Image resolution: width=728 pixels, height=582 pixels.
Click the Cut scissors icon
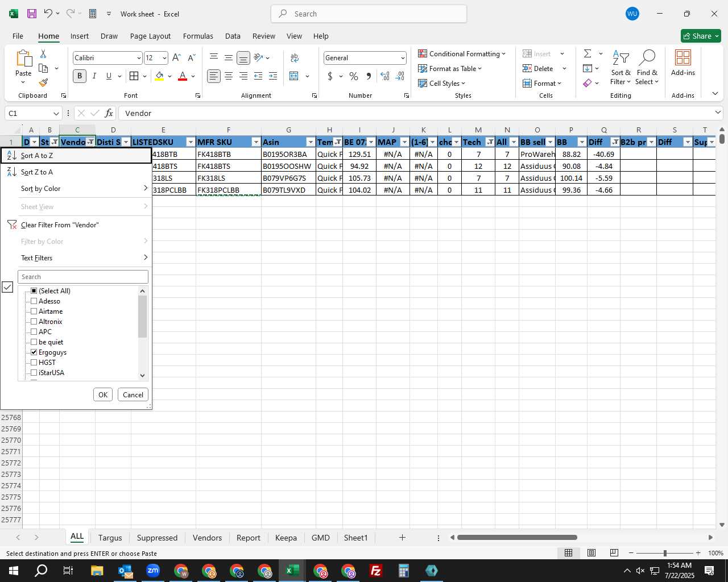click(x=43, y=53)
